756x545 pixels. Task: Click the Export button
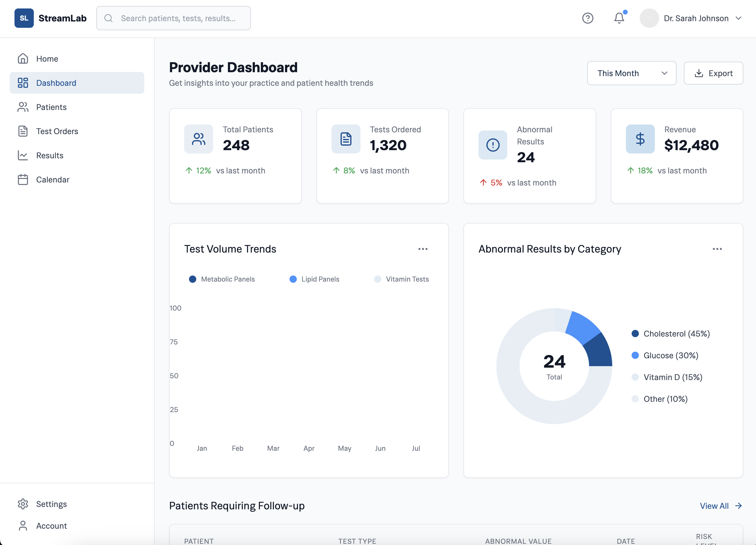click(x=713, y=73)
